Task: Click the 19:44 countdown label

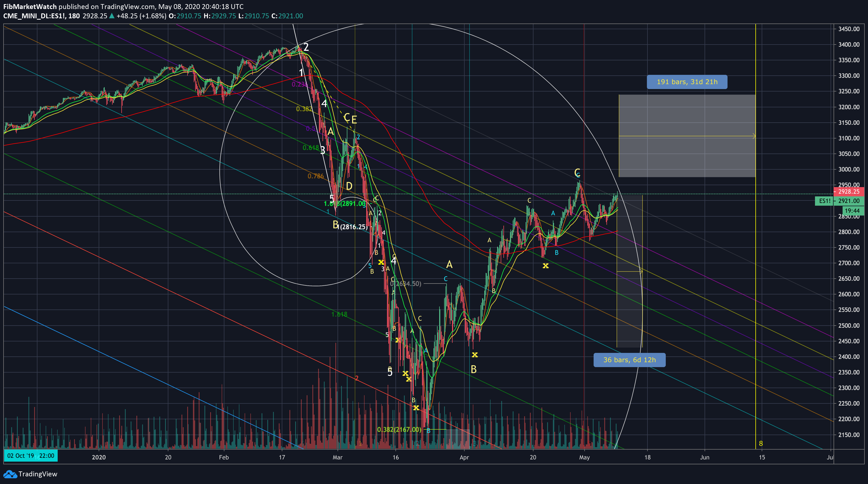Action: point(853,211)
